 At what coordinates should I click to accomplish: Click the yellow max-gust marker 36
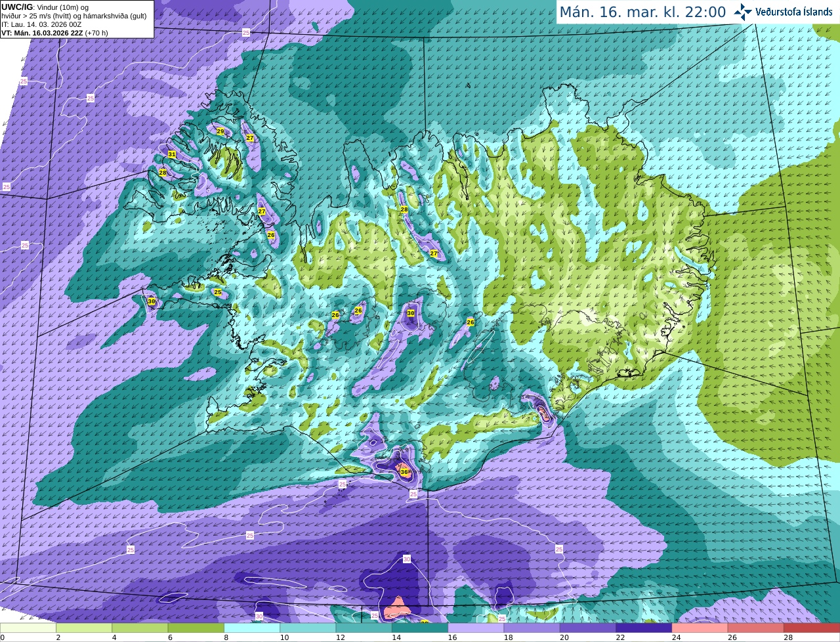(x=404, y=472)
